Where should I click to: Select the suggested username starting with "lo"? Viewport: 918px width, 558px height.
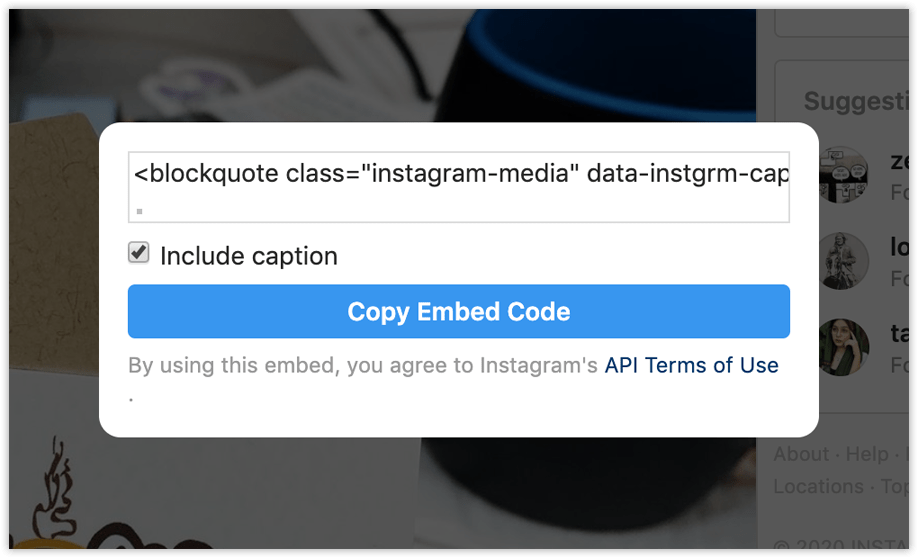pos(899,247)
